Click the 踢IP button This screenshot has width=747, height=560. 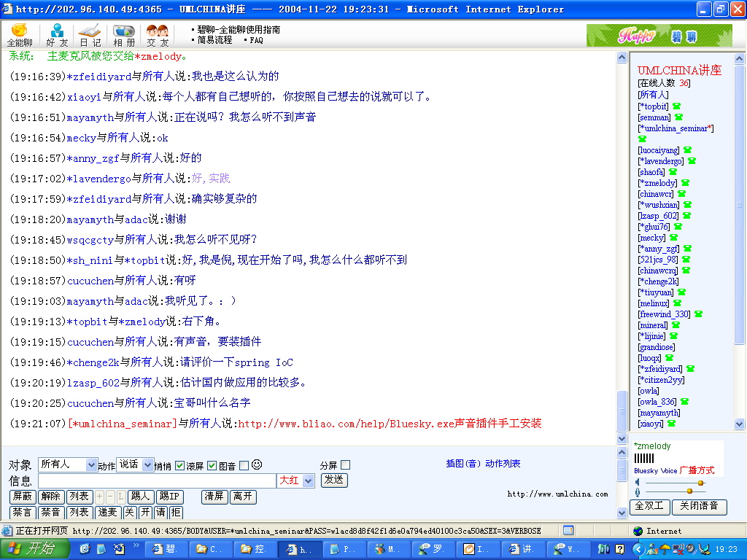click(x=169, y=497)
